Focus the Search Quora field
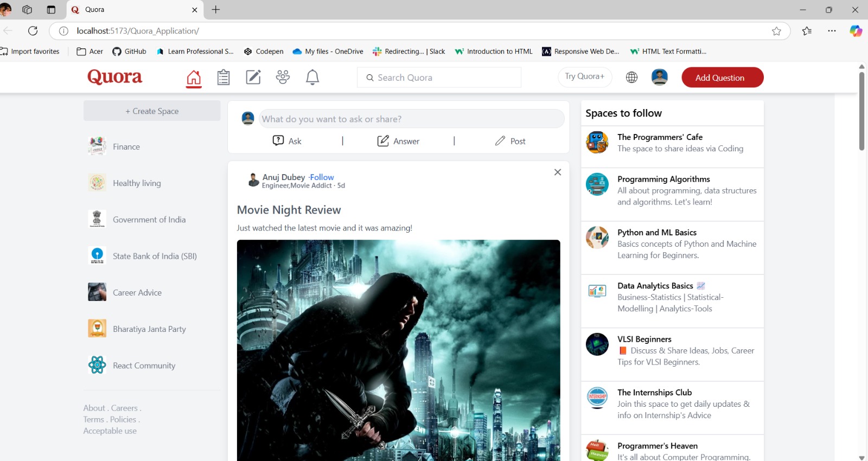The height and width of the screenshot is (461, 868). pos(439,78)
